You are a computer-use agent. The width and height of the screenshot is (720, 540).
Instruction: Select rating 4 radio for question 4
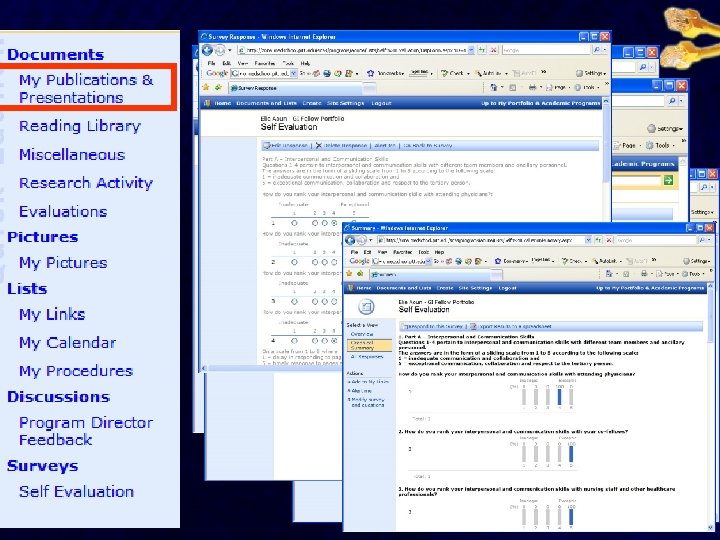coord(334,341)
